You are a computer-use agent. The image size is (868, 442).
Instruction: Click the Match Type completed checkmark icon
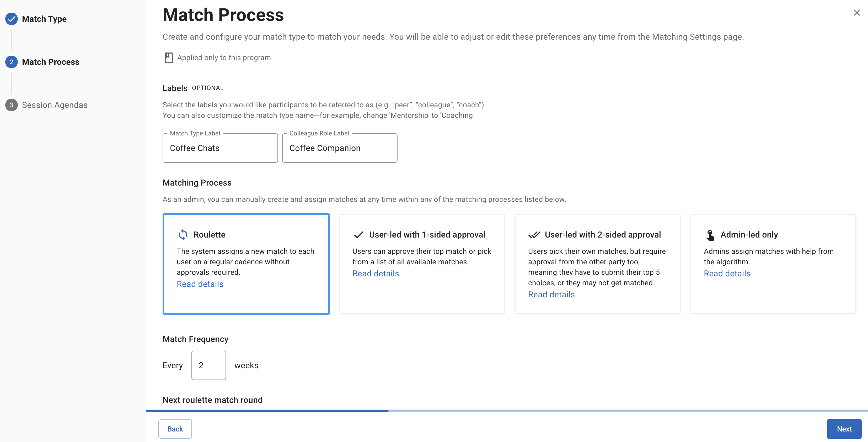point(12,19)
